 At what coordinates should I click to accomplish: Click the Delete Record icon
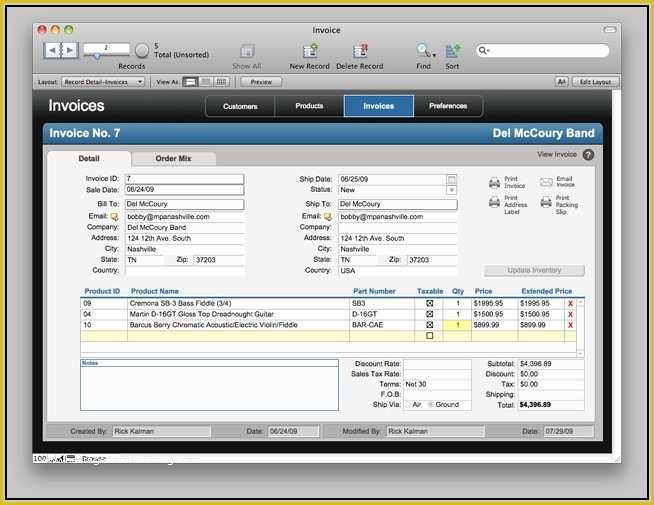click(x=360, y=51)
